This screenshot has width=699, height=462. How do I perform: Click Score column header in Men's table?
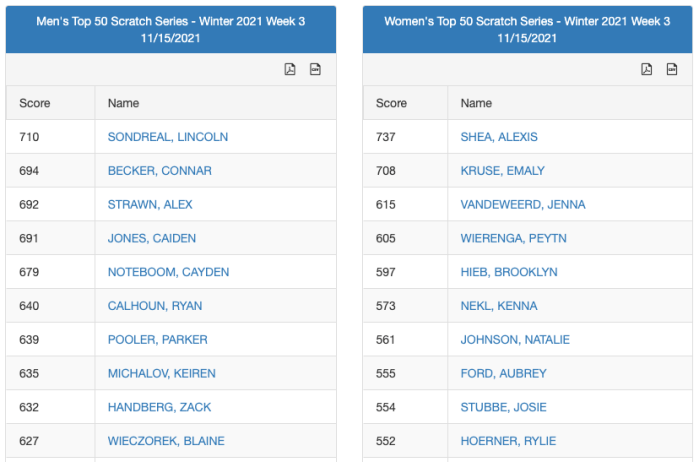(x=35, y=103)
